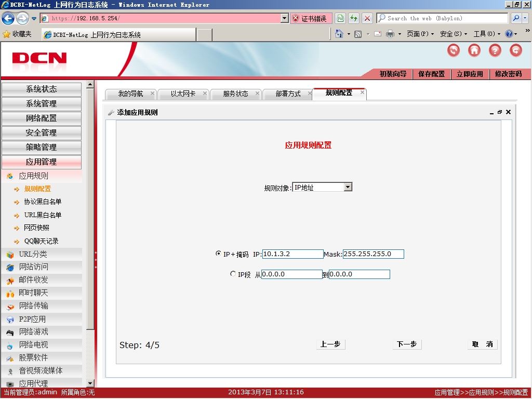Click the IP address input field
Image resolution: width=532 pixels, height=399 pixels.
(x=293, y=254)
